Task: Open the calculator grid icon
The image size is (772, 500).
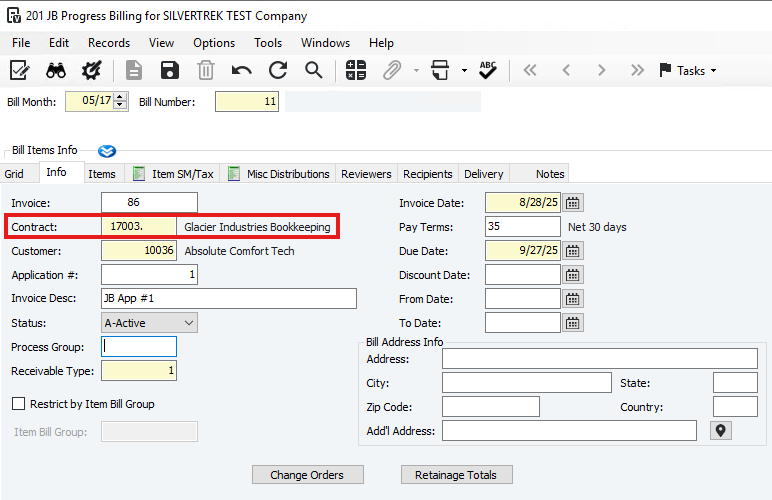Action: pyautogui.click(x=356, y=70)
